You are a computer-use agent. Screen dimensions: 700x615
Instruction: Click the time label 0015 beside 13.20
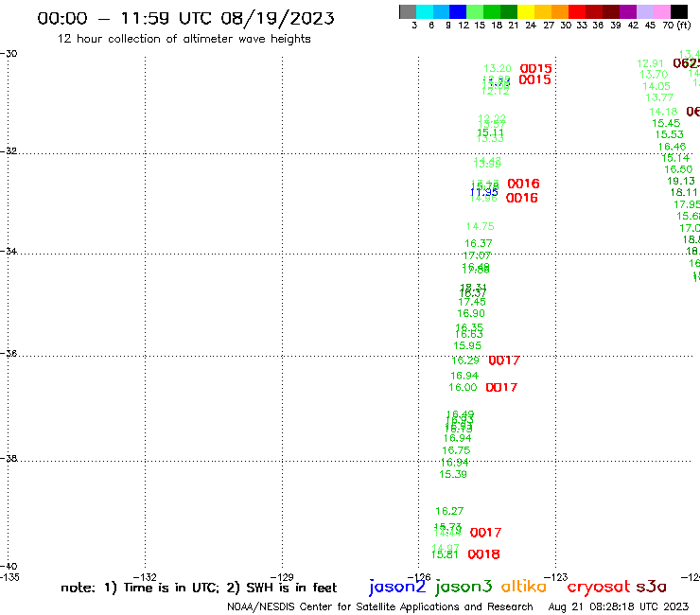pos(535,68)
